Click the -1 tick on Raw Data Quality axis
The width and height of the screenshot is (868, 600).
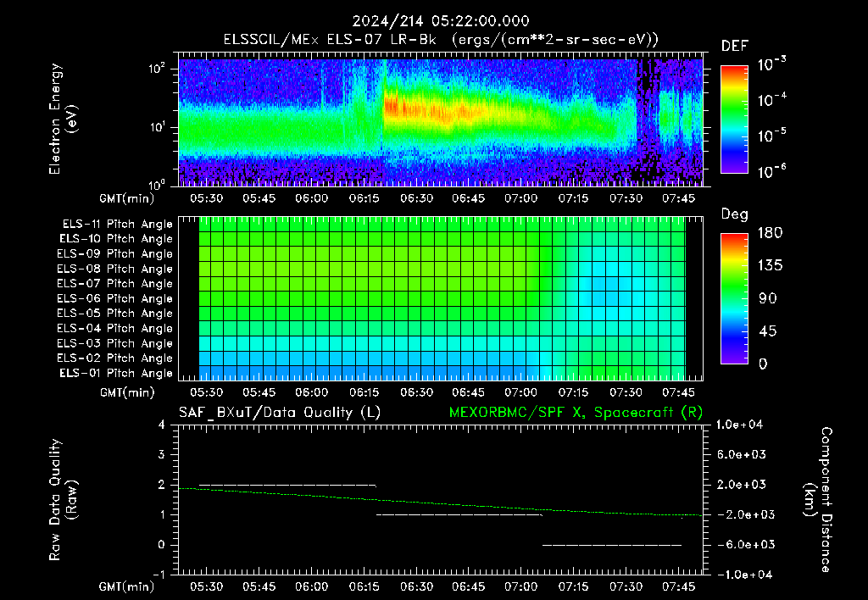159,575
